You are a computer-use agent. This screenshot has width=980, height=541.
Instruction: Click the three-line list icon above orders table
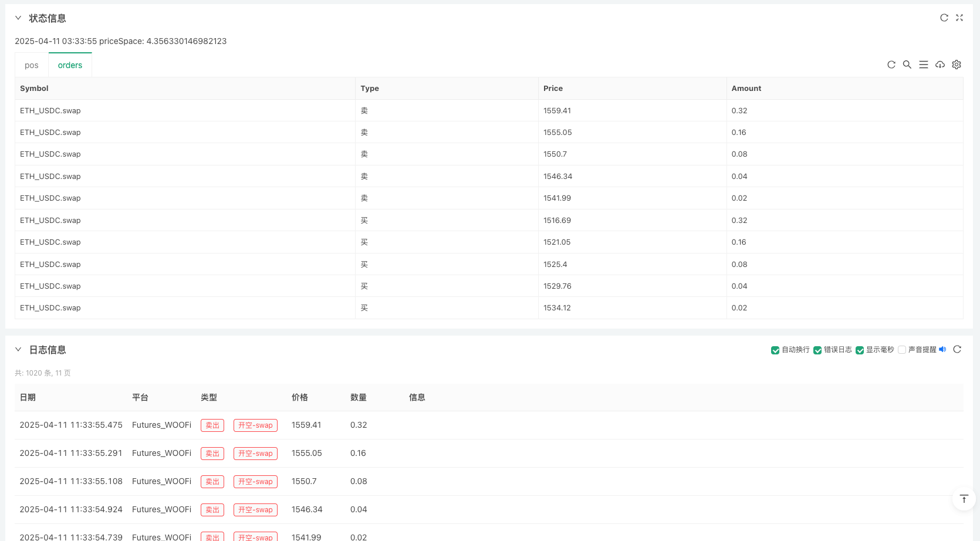tap(924, 65)
